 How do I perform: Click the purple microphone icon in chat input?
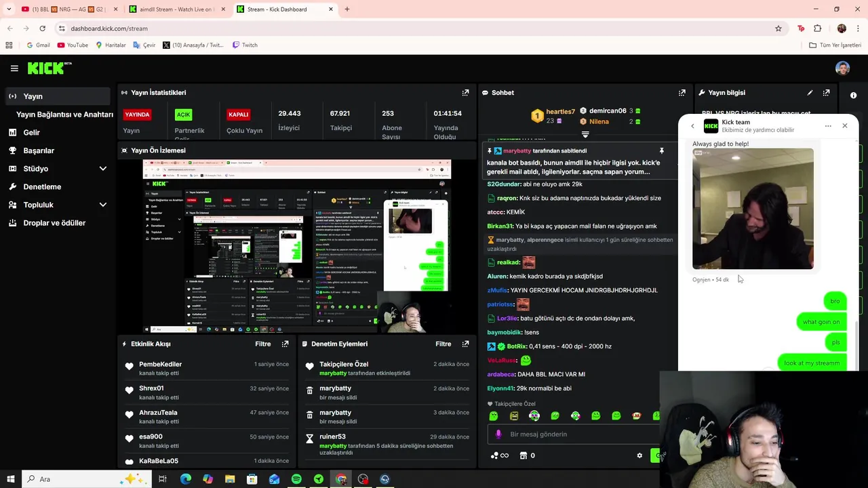pyautogui.click(x=498, y=434)
